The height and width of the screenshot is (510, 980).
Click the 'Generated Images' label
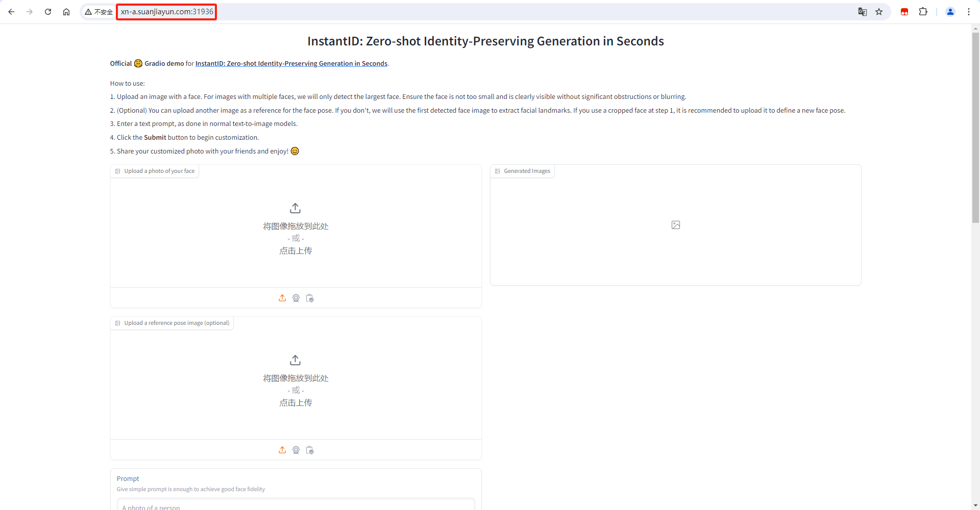pyautogui.click(x=522, y=171)
